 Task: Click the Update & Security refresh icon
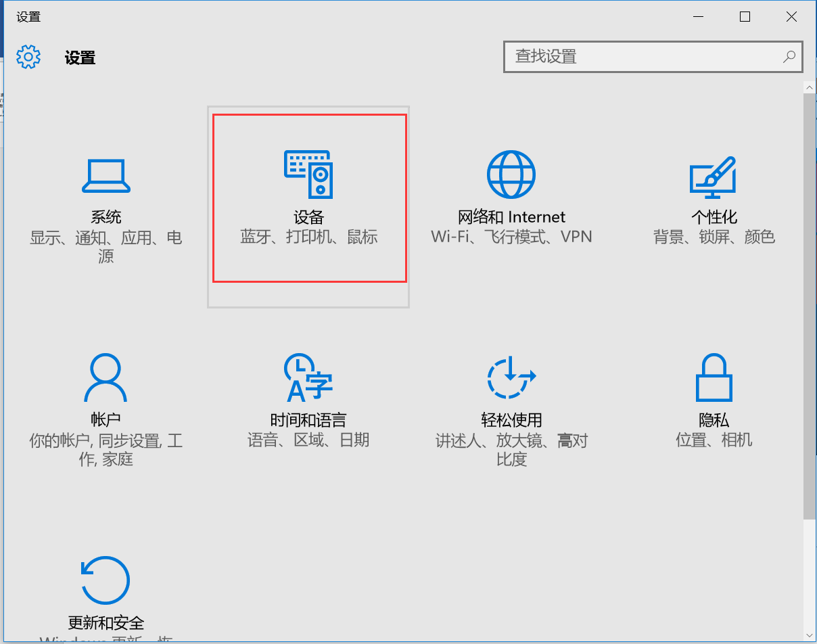(106, 580)
